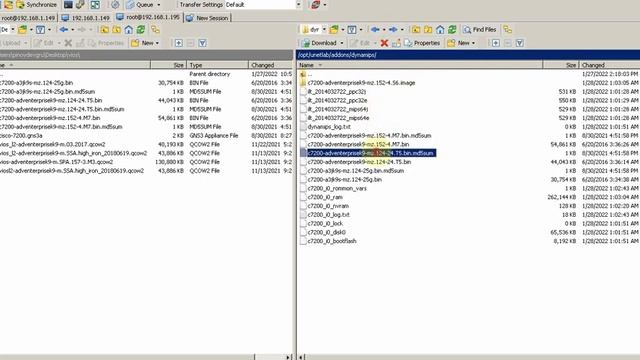
Task: Go back in the left panel
Action: (x=64, y=29)
